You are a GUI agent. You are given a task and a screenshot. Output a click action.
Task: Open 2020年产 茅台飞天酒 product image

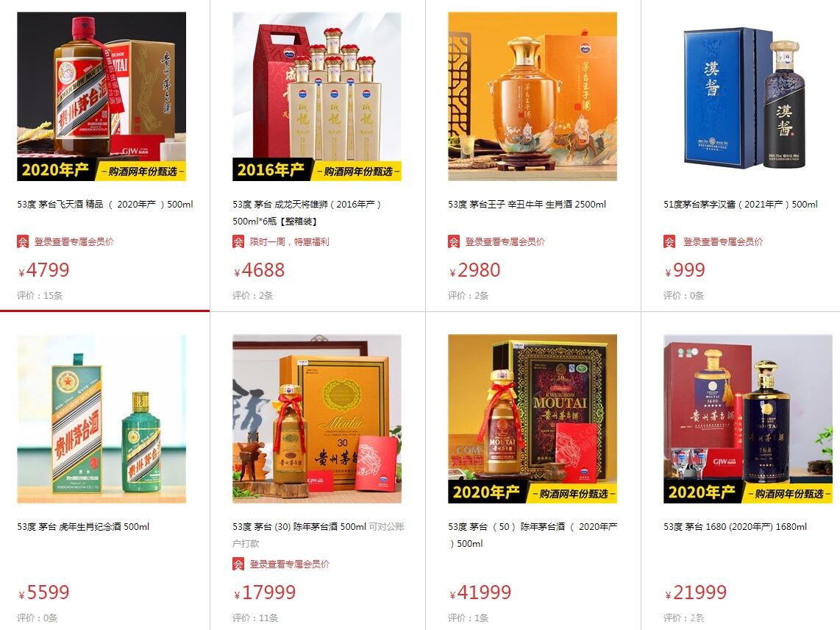click(x=102, y=96)
